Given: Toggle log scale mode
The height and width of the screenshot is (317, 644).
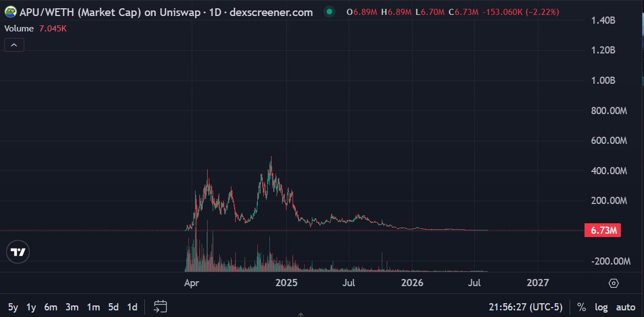Looking at the screenshot, I should (601, 307).
